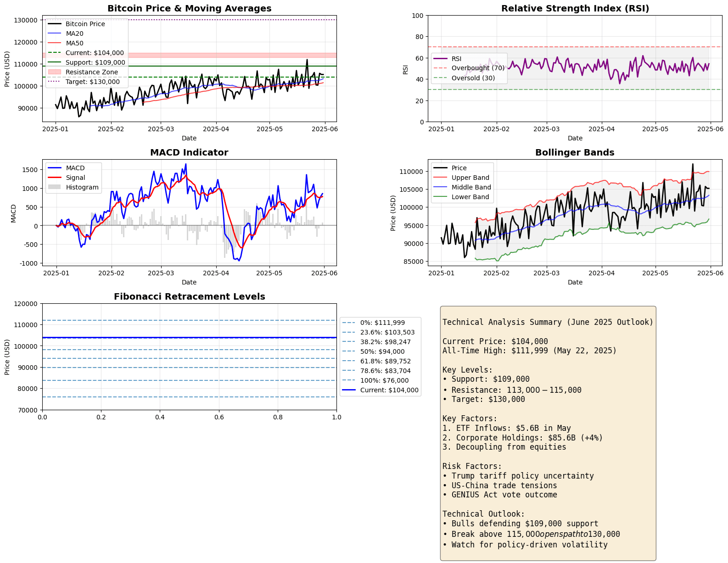Screen dimensions: 728x563
Task: Click the 'Fibonacci Retracement Levels' title
Action: (x=189, y=296)
